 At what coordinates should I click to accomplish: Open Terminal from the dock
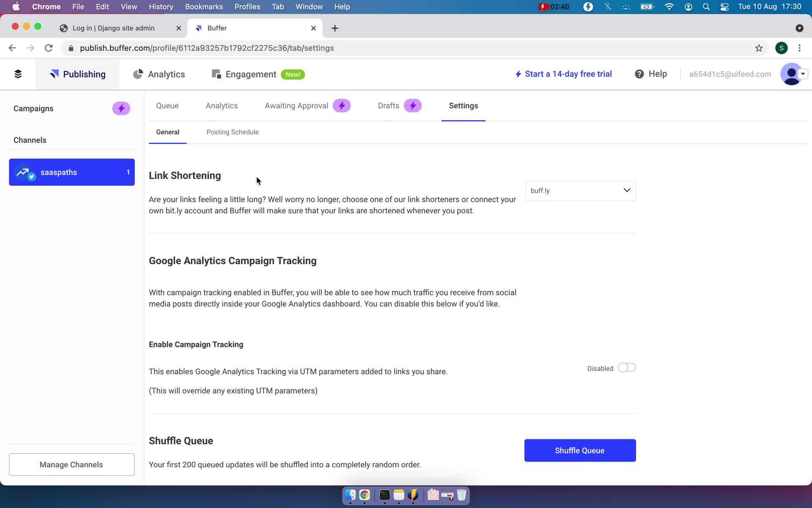point(384,495)
